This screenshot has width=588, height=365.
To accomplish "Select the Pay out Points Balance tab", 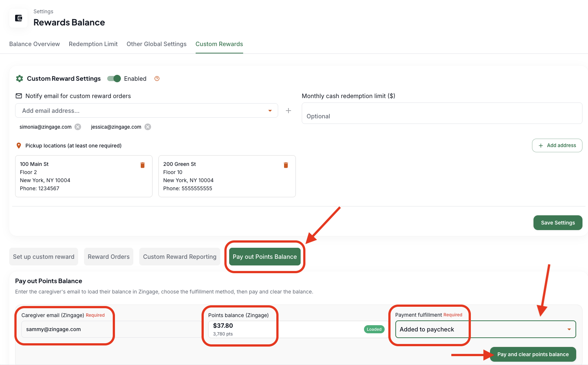I will coord(265,257).
